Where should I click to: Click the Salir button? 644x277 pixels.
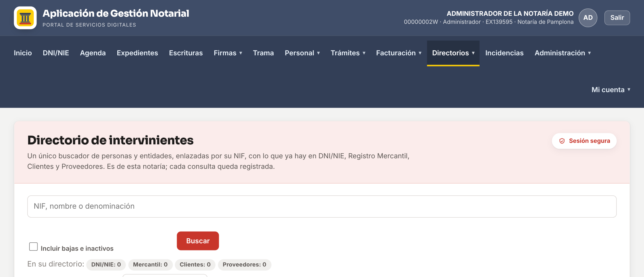pos(617,18)
